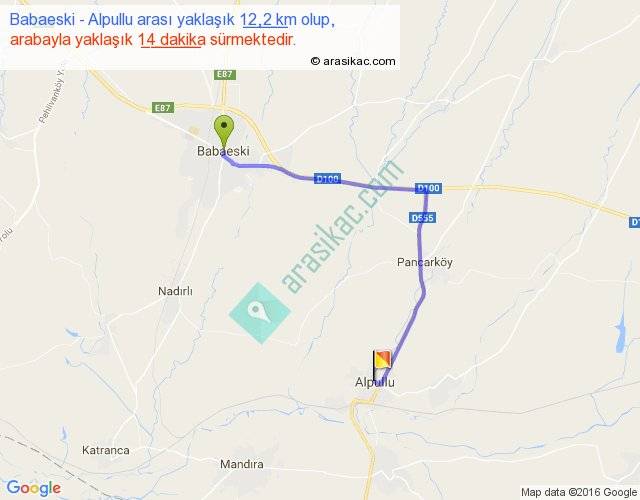Click the Map data ©2016 Google attribution
This screenshot has height=500, width=640.
579,492
